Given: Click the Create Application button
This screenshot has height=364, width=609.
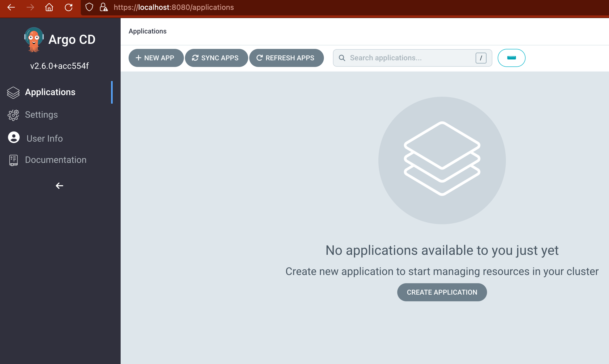Looking at the screenshot, I should click(x=442, y=292).
